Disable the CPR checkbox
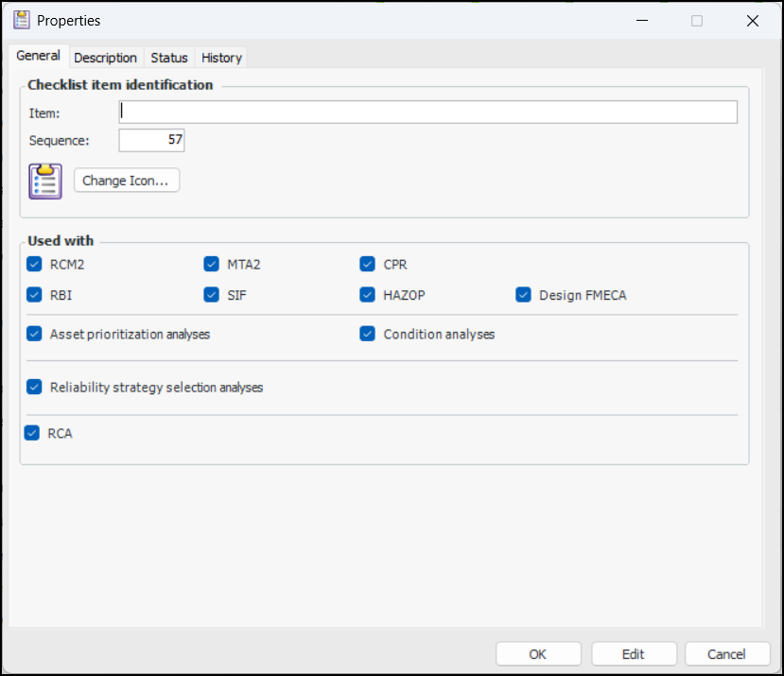The width and height of the screenshot is (784, 676). [x=368, y=265]
